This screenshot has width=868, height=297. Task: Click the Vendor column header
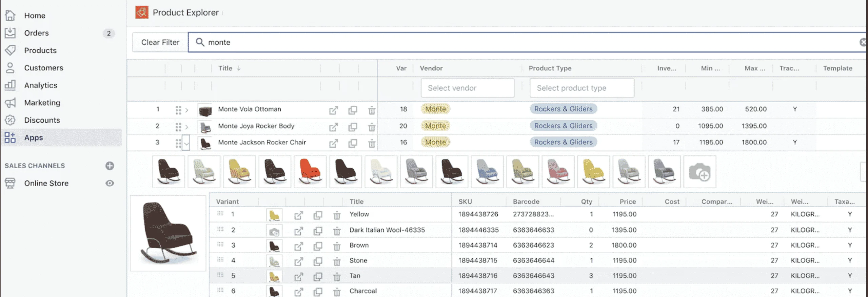coord(431,68)
